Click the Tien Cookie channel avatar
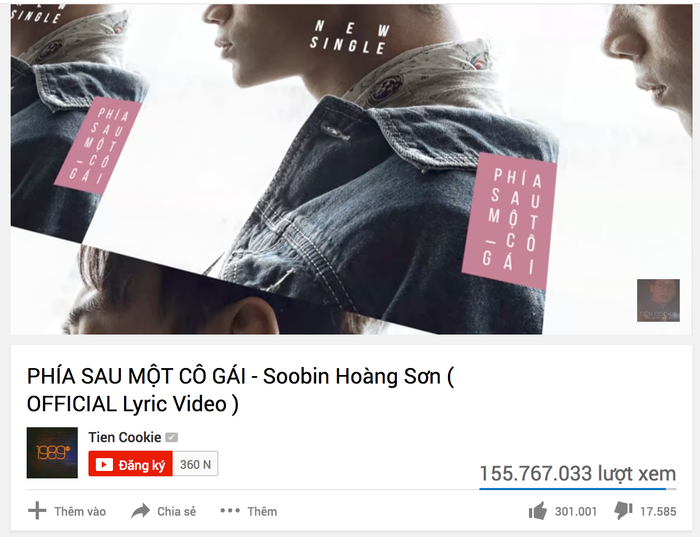700x537 pixels. [52, 453]
